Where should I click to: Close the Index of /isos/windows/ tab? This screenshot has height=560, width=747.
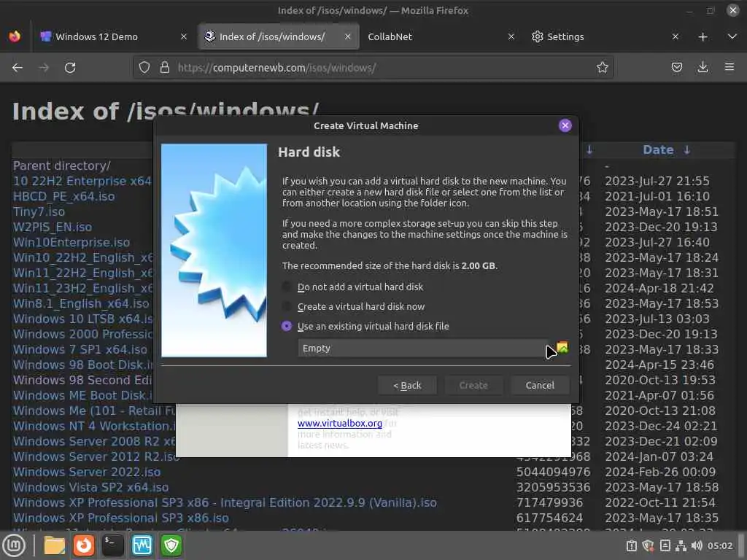348,36
